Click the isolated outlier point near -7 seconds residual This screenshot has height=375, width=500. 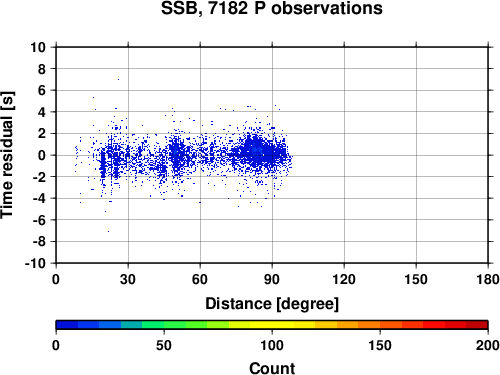[108, 231]
